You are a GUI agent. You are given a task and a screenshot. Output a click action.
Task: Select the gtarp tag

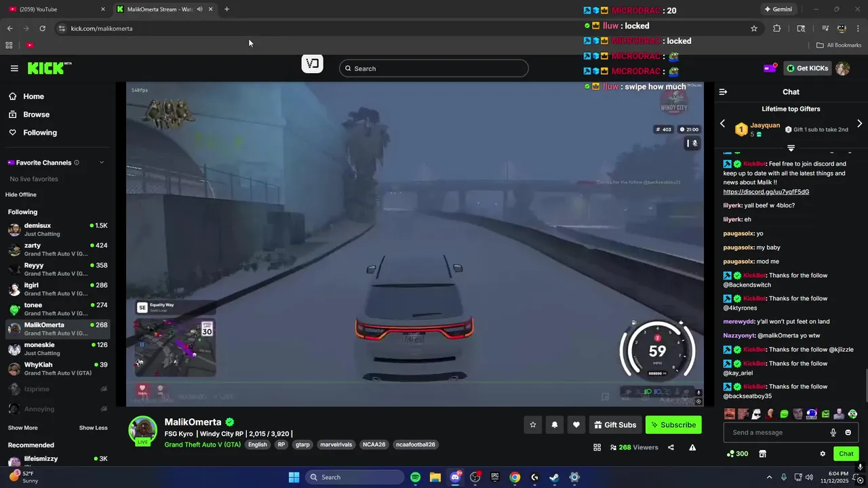point(302,445)
